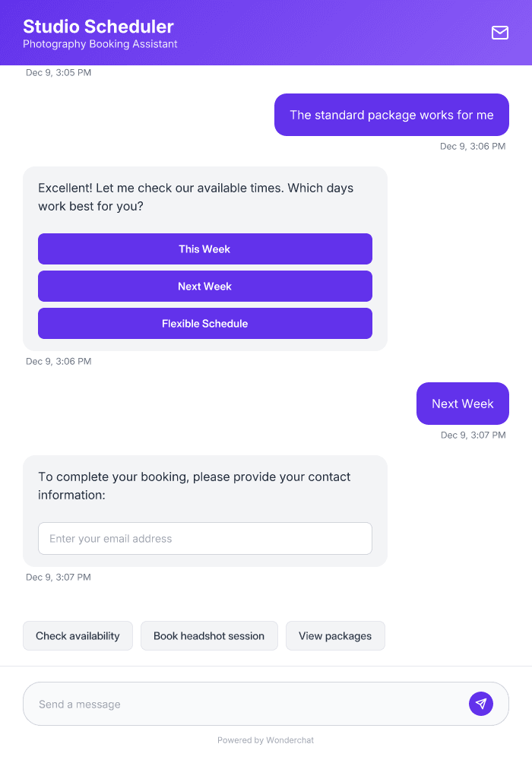Select the standard package message bubble
This screenshot has height=760, width=532.
391,115
